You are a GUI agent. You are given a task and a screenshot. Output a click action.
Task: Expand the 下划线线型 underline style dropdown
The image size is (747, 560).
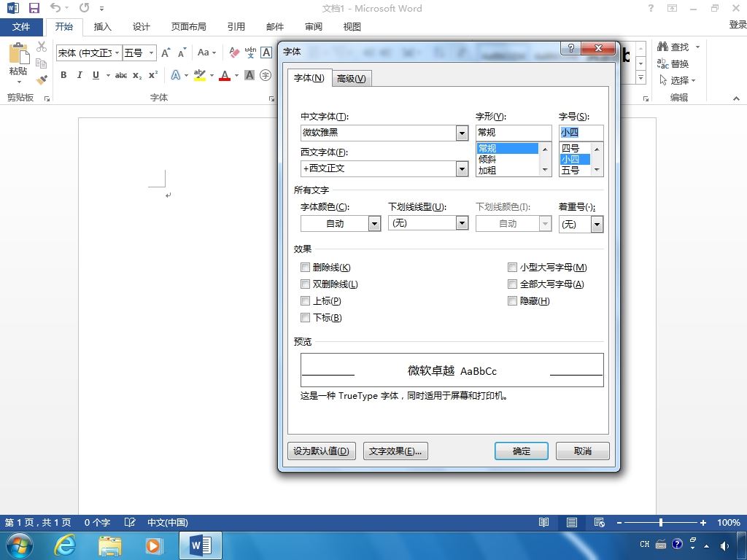tap(462, 223)
